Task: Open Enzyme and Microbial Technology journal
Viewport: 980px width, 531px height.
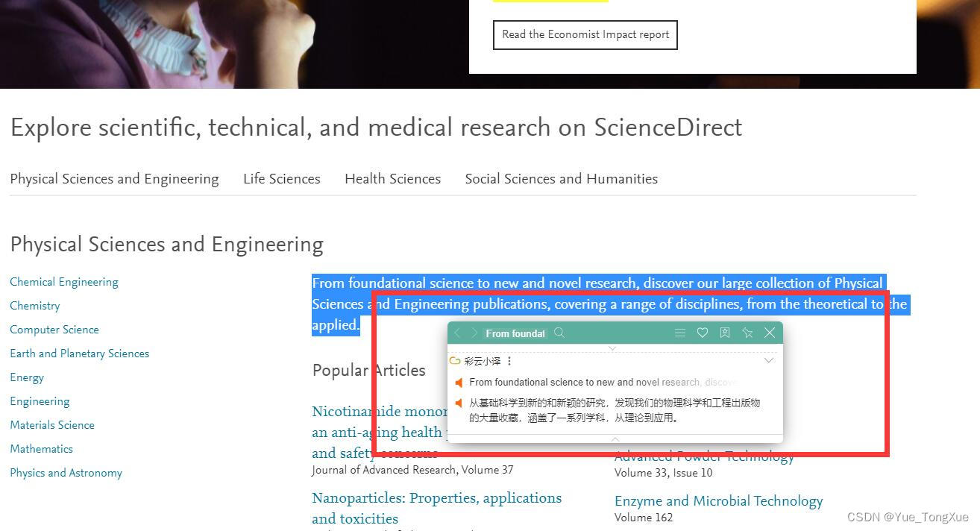Action: click(x=719, y=501)
